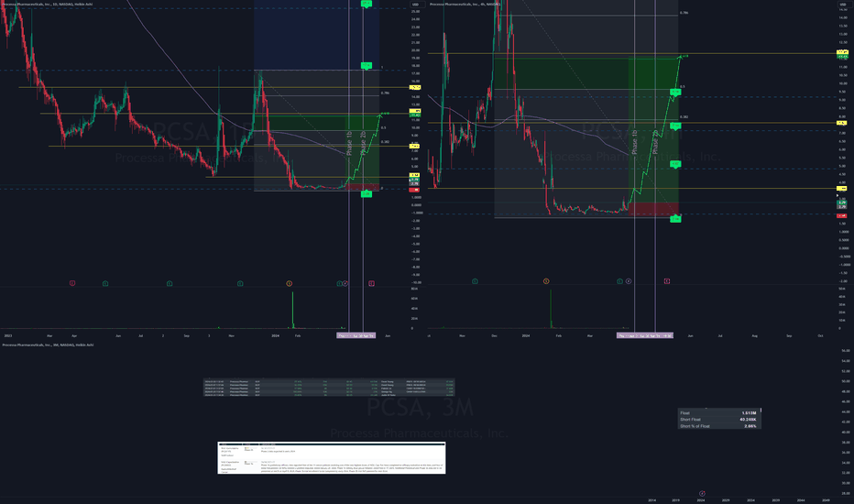This screenshot has height=504, width=854.
Task: Click green event marker after Nov on 1D chart
Action: [x=240, y=283]
